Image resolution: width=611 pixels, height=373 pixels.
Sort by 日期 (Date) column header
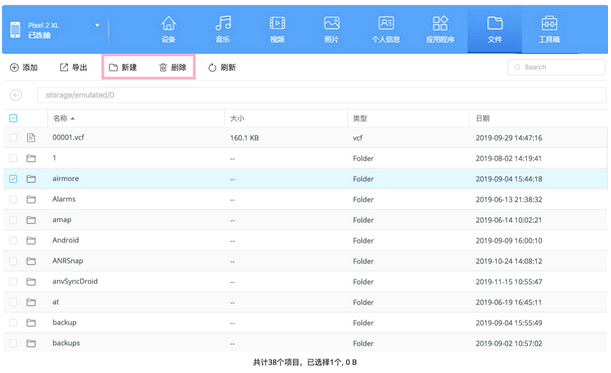coord(482,118)
